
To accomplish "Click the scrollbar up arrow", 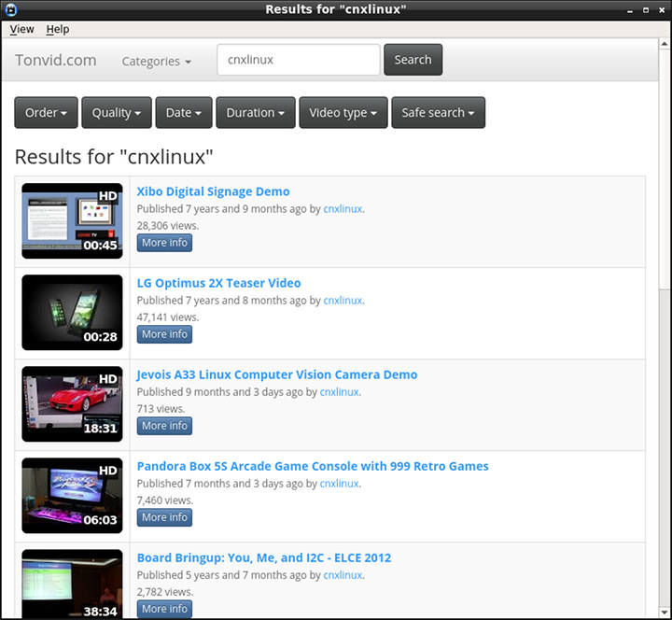I will click(x=665, y=44).
